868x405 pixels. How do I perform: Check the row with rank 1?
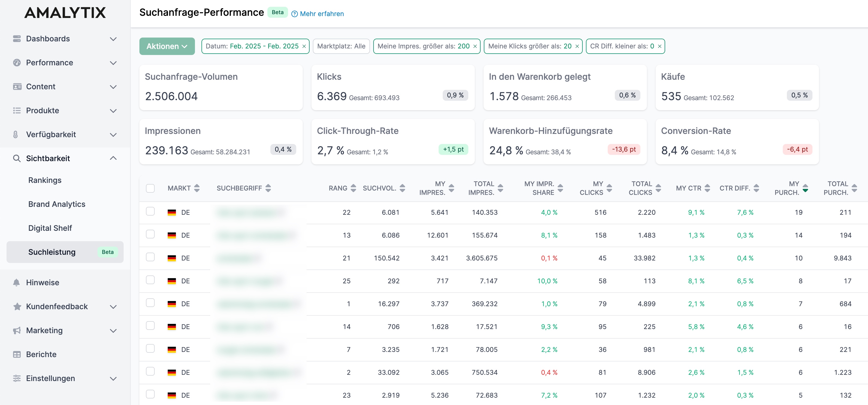click(150, 303)
